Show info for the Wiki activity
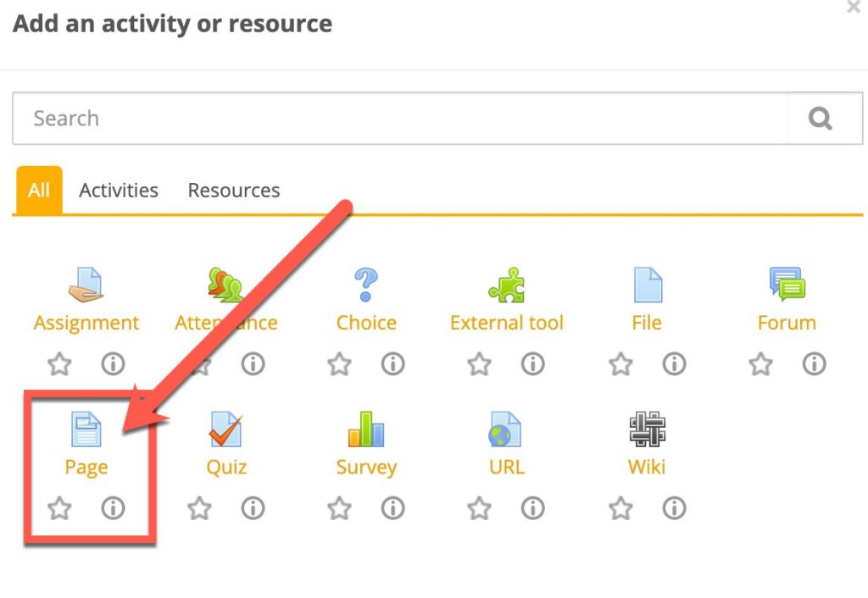The image size is (868, 598). [674, 508]
